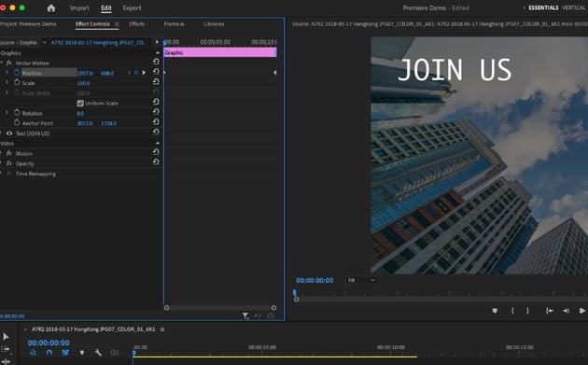This screenshot has height=365, width=588.
Task: Hide the Text (JOIN US) layer
Action: point(9,133)
